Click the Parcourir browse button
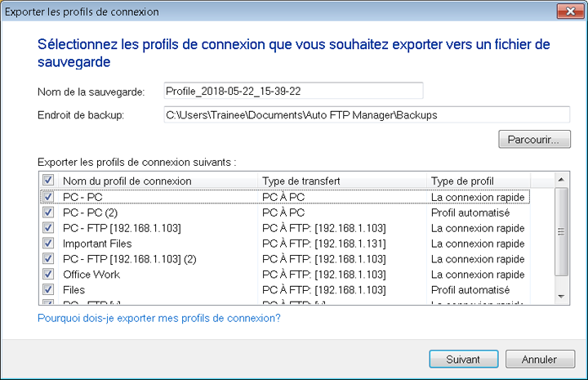 [532, 140]
